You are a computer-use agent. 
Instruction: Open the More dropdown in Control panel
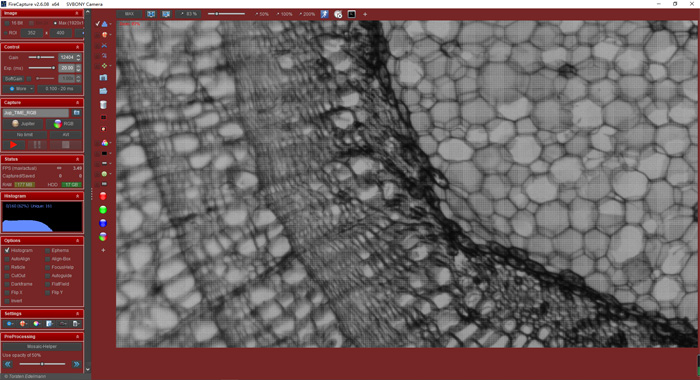coord(20,89)
